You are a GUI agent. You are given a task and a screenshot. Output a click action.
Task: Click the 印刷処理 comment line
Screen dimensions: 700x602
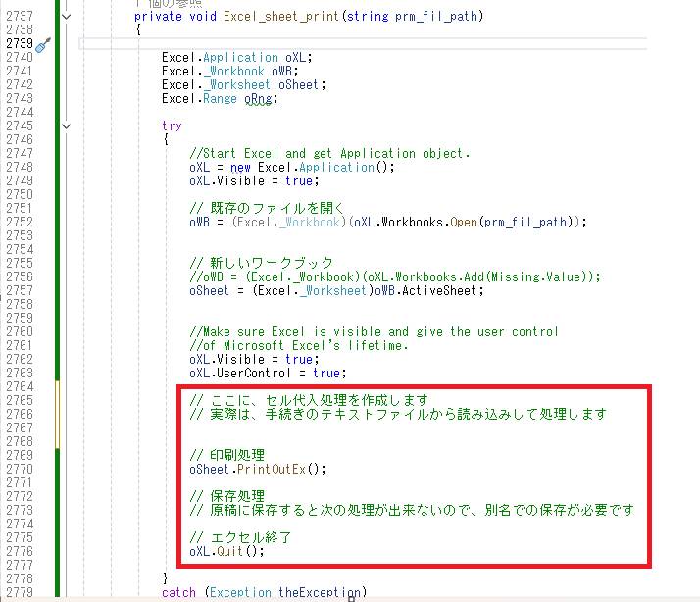[228, 456]
